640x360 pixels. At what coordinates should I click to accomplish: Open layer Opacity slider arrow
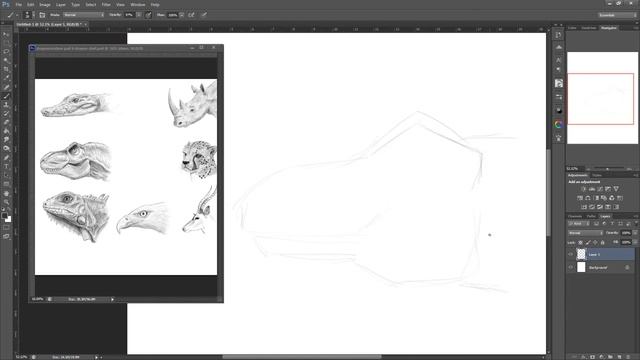635,233
